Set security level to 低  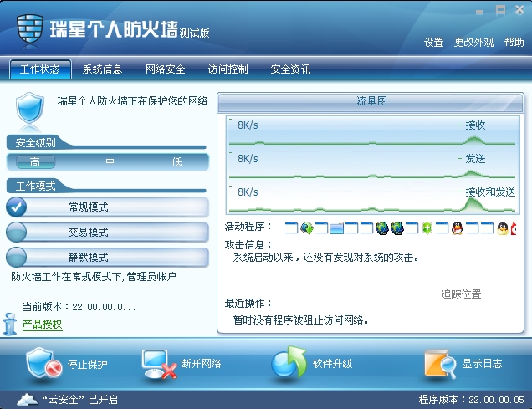176,162
